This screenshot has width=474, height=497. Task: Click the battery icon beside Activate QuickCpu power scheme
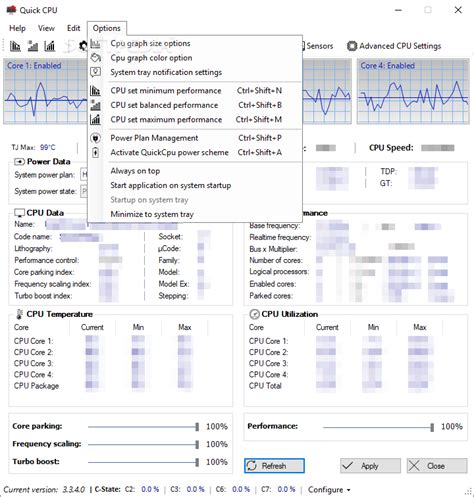(95, 153)
